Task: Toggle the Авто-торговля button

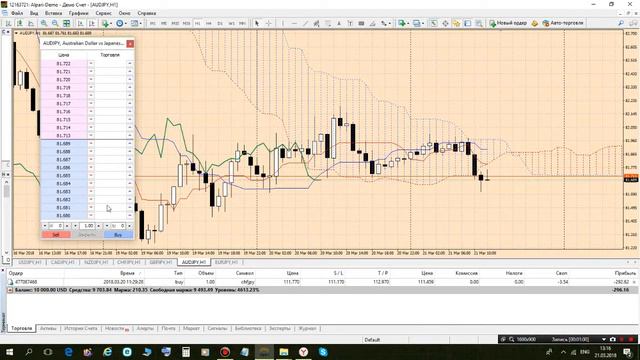Action: tap(563, 23)
